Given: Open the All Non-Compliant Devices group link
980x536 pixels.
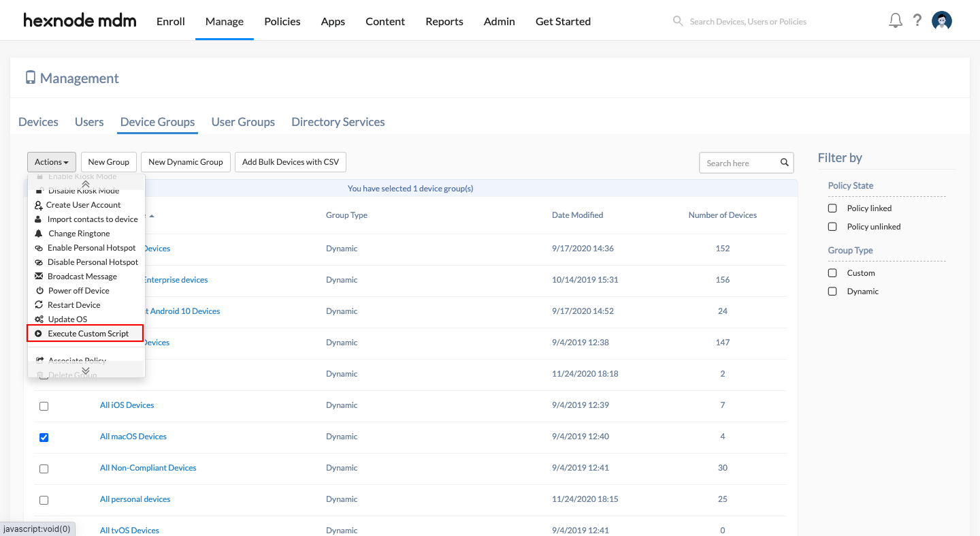Looking at the screenshot, I should (148, 468).
